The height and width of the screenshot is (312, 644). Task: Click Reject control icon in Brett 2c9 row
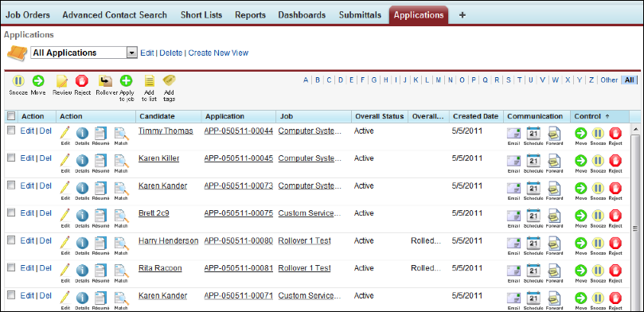point(615,215)
